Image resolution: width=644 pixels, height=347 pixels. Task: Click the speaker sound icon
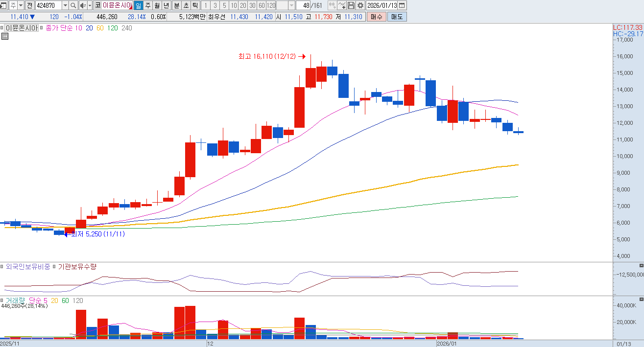point(83,5)
